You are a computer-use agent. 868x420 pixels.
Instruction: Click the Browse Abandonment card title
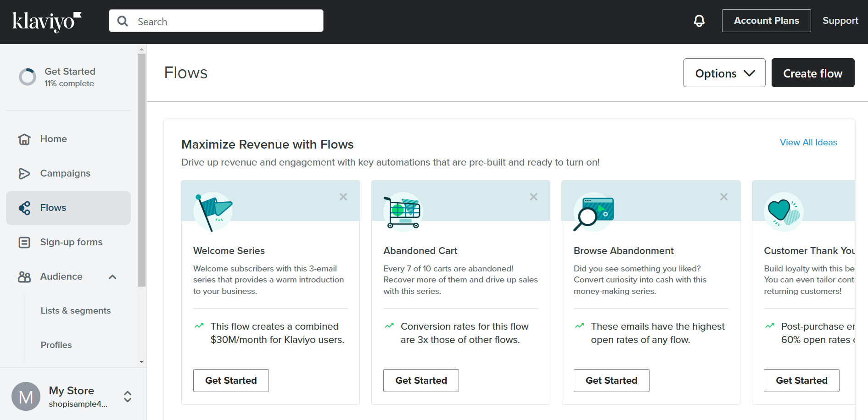[x=624, y=251]
